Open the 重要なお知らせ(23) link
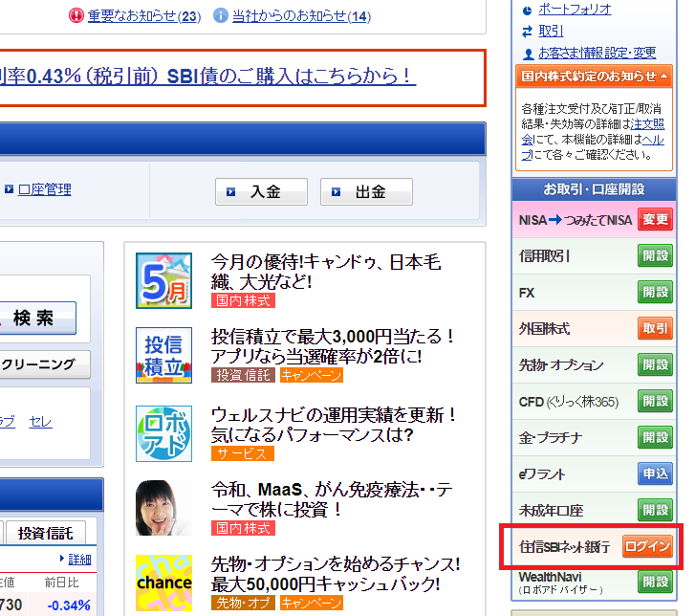Image resolution: width=695 pixels, height=616 pixels. coord(144,16)
